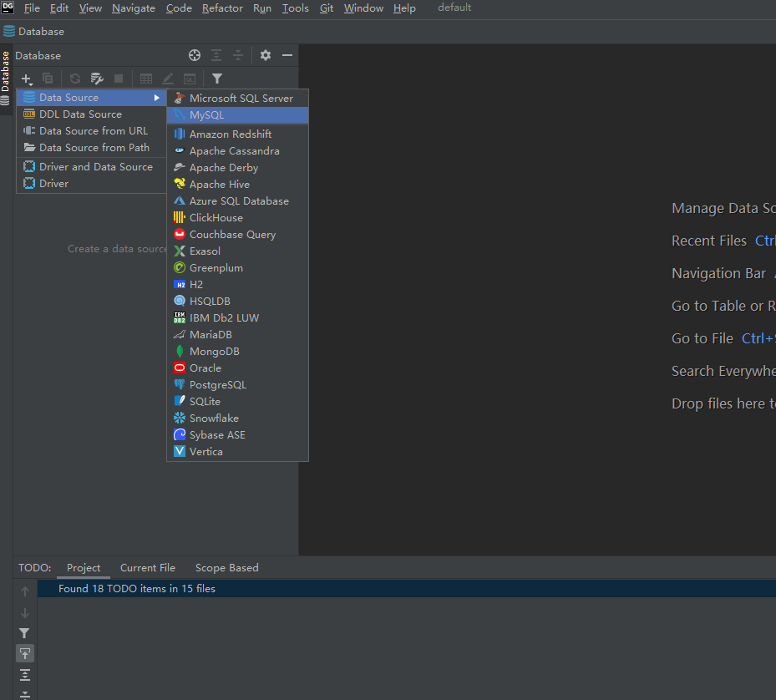Viewport: 776px width, 700px height.
Task: Select IBM Db2 LUW data source
Action: point(237,317)
